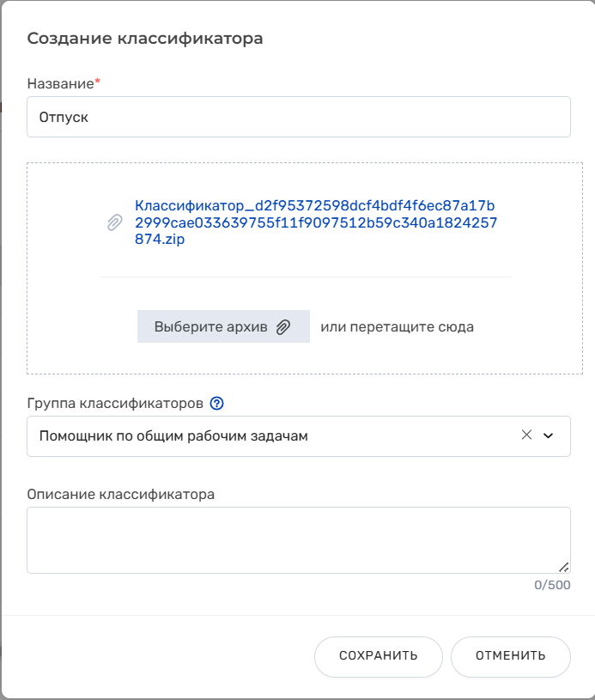Click the paperclip icon beside the attached zip file
The height and width of the screenshot is (700, 595).
coord(115,222)
